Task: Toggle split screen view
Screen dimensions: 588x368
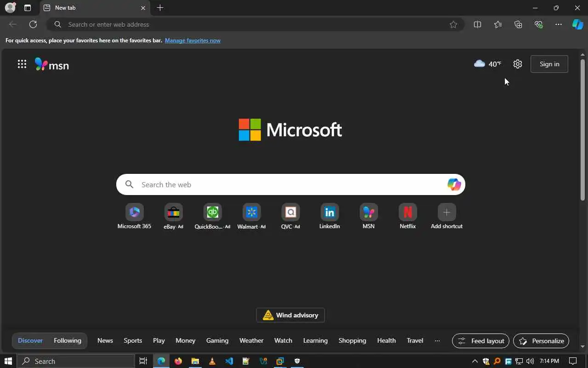Action: 477,24
